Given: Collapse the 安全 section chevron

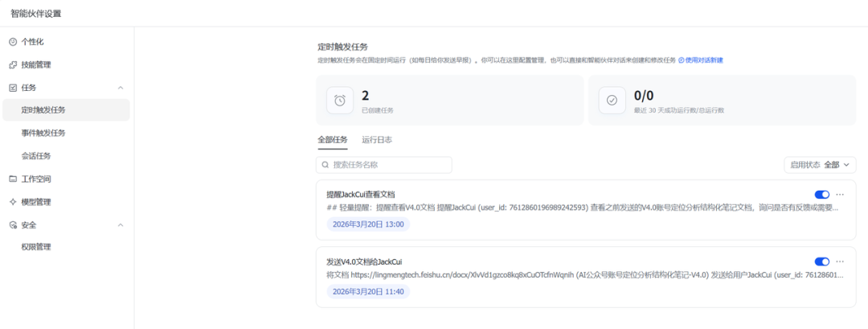Looking at the screenshot, I should [x=121, y=225].
